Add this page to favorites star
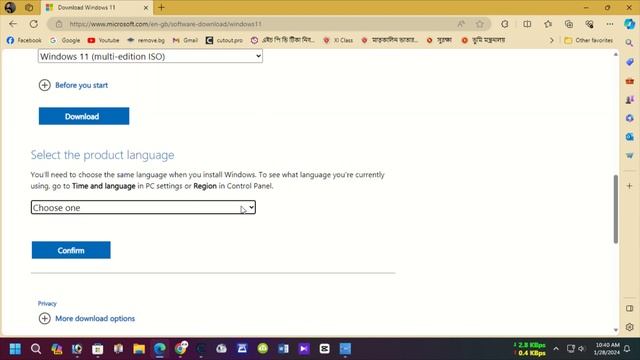The image size is (640, 360). pos(480,24)
